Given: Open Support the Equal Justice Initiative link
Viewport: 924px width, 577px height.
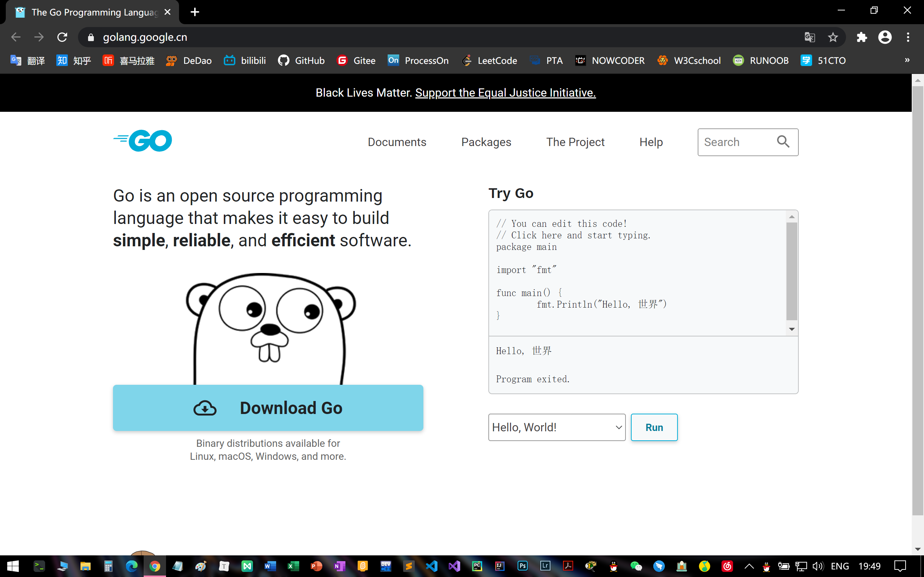Looking at the screenshot, I should tap(505, 93).
